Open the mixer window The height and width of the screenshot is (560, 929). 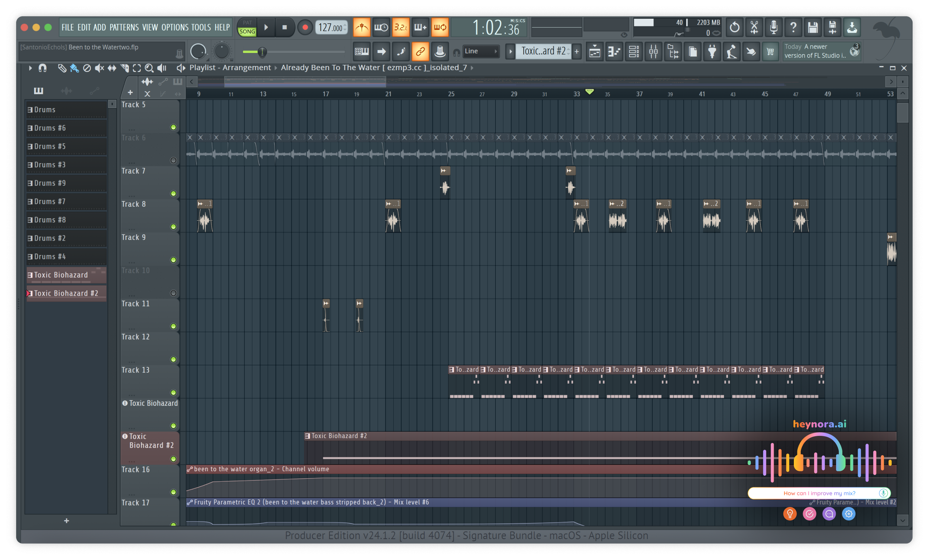coord(653,52)
